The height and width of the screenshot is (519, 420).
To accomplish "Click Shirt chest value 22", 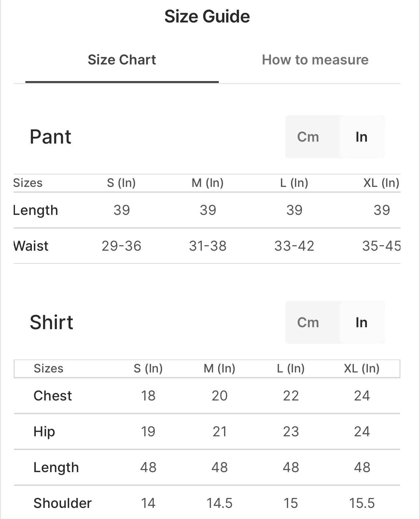I will (x=291, y=396).
